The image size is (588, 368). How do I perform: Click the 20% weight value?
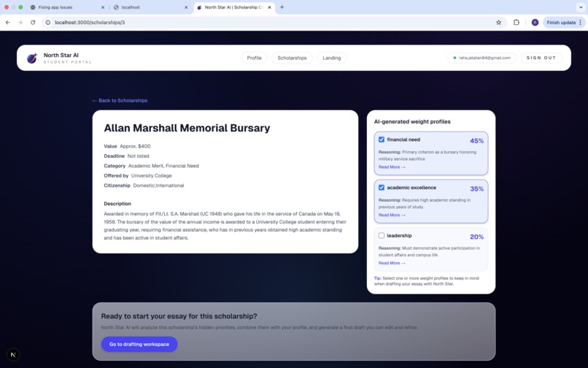click(x=476, y=237)
